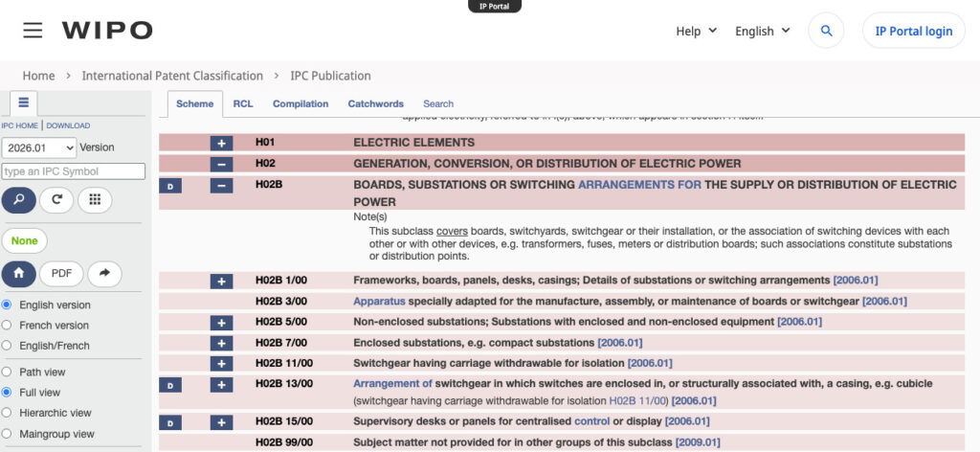Screen dimensions: 980x452
Task: Click the D icon beside H02B 13/00
Action: [169, 385]
